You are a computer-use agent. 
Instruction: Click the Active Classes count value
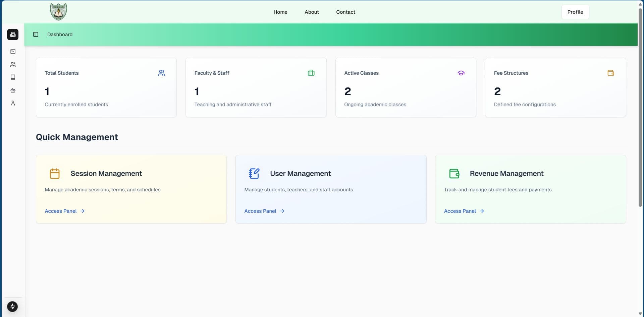pos(347,91)
